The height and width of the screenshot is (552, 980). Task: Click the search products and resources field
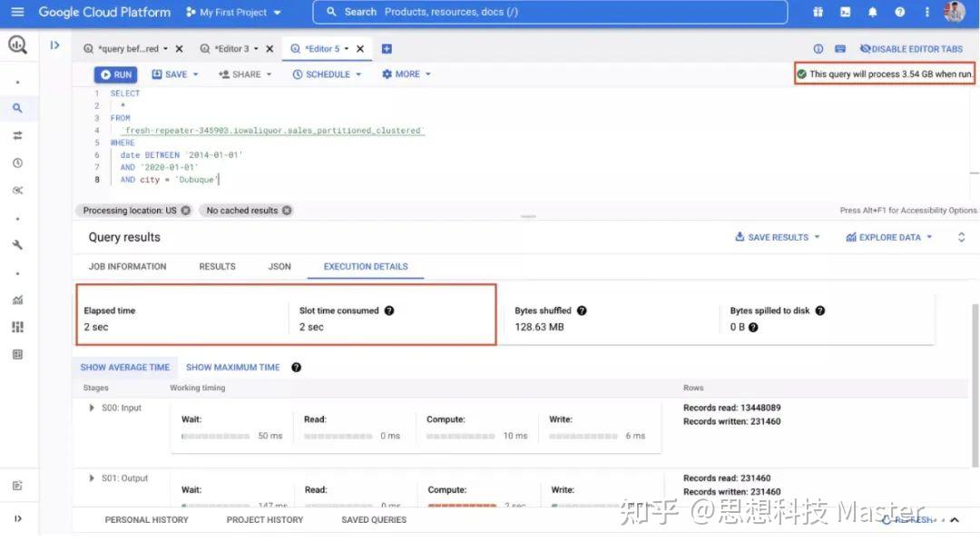click(x=549, y=12)
